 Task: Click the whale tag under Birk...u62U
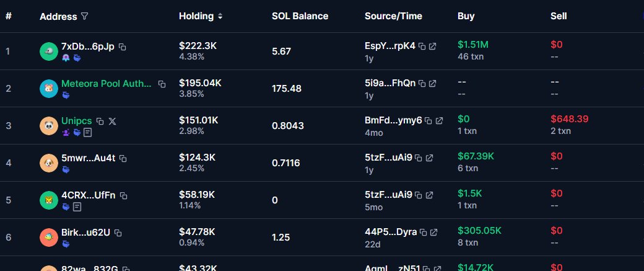[x=66, y=244]
